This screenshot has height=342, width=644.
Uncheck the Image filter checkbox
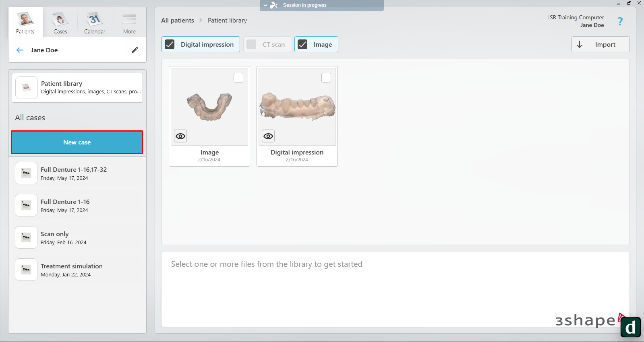(x=302, y=44)
